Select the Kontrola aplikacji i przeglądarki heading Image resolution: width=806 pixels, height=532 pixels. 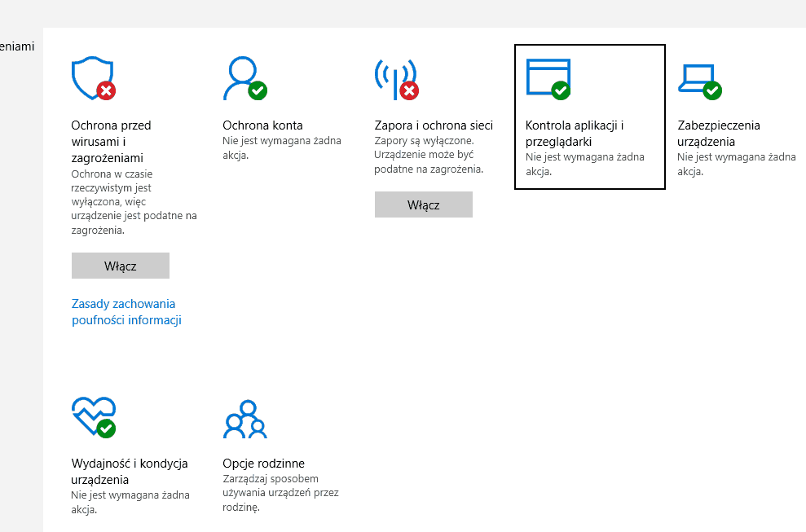(575, 133)
